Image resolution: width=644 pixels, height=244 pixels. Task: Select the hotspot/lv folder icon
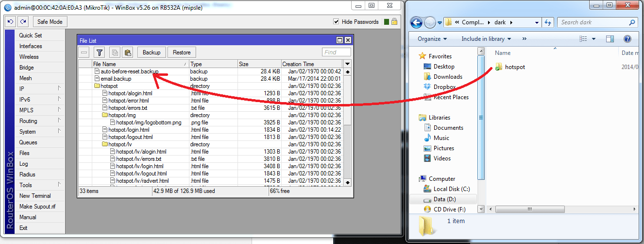[104, 144]
